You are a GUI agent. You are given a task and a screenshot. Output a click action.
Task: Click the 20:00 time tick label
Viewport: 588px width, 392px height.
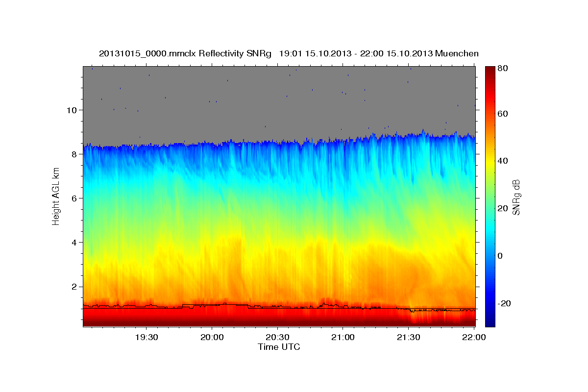(212, 338)
